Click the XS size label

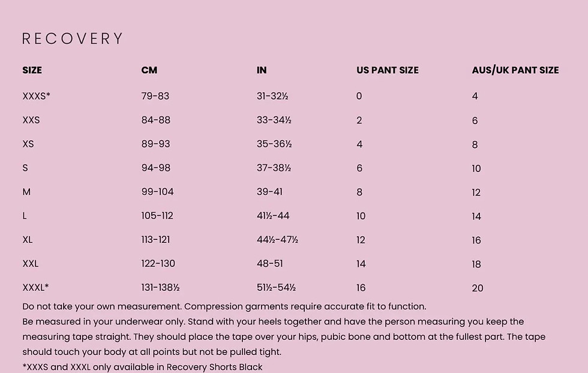tap(28, 144)
